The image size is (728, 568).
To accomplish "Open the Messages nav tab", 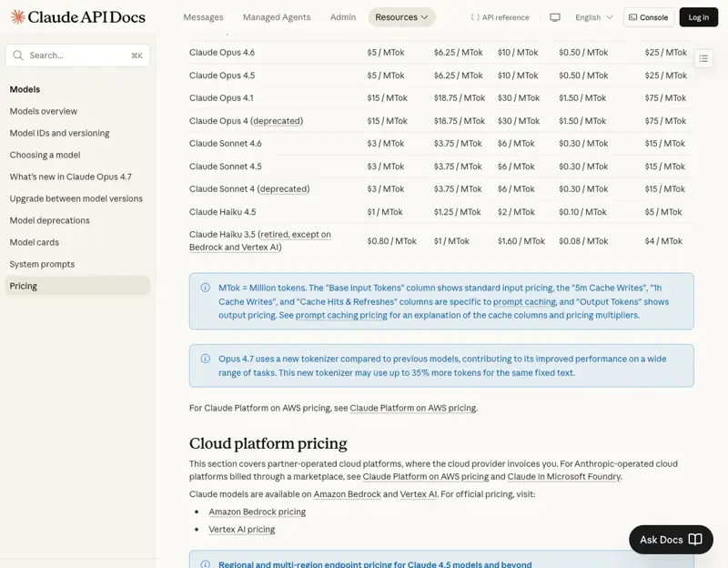I will click(203, 17).
